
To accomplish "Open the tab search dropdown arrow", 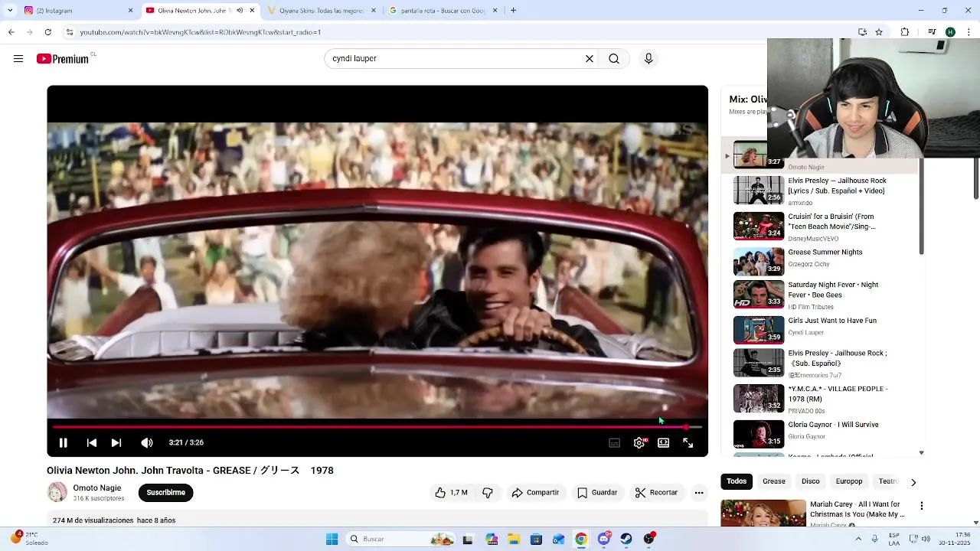I will 9,11.
